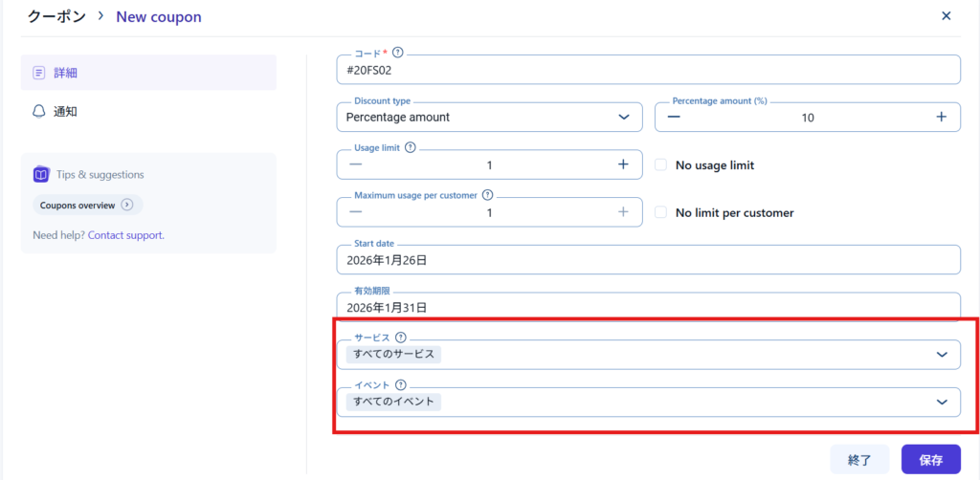980x480 pixels.
Task: Click the Start date field
Action: pos(648,260)
